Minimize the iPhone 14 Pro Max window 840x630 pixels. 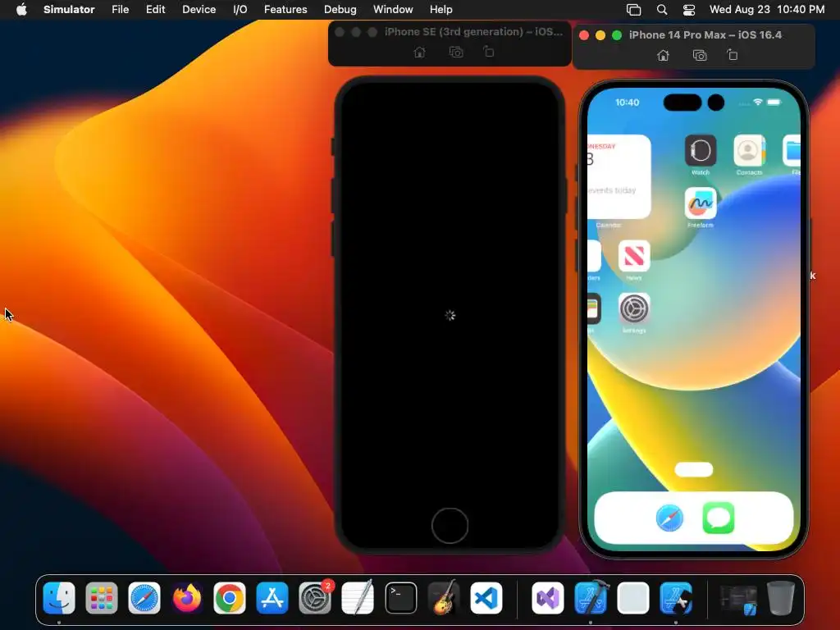pos(600,34)
